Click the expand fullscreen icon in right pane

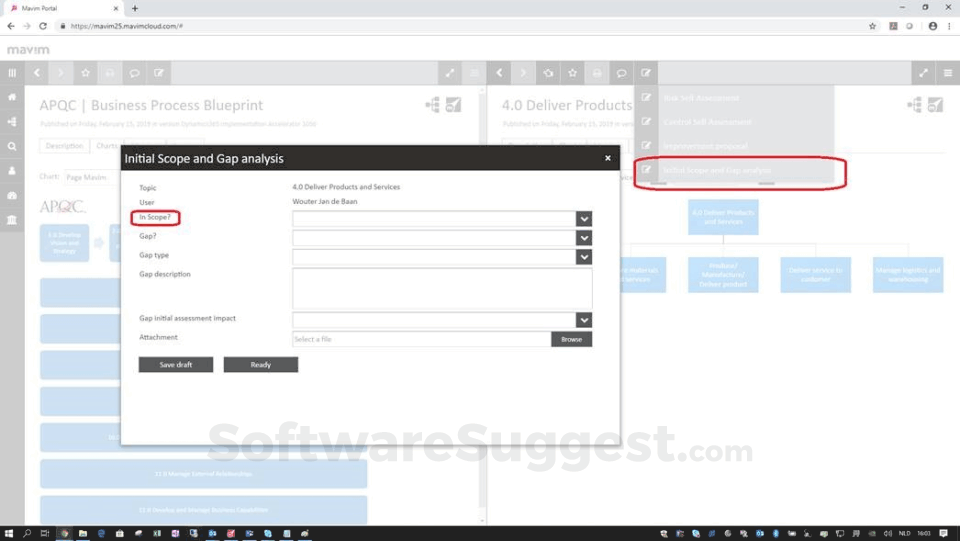click(x=922, y=73)
